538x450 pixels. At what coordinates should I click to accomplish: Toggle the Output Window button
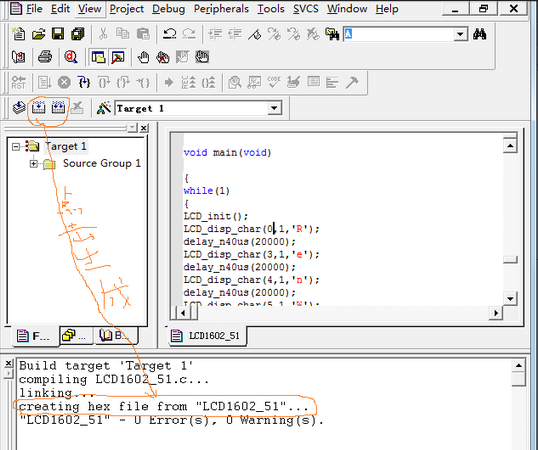118,57
